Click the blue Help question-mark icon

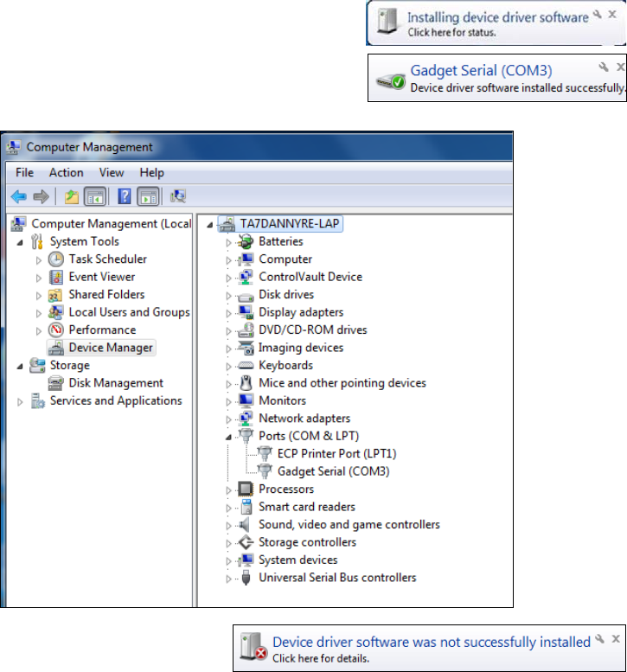(x=125, y=196)
